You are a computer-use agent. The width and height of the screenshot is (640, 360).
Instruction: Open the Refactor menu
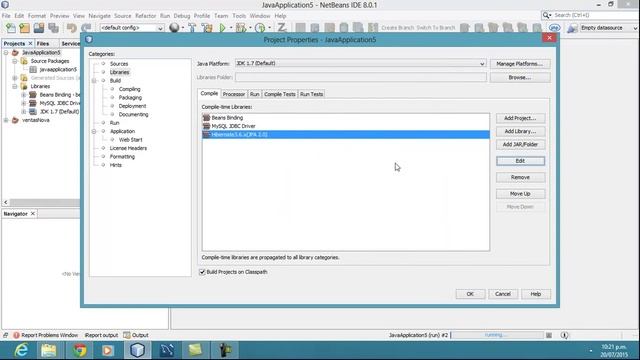pyautogui.click(x=145, y=16)
